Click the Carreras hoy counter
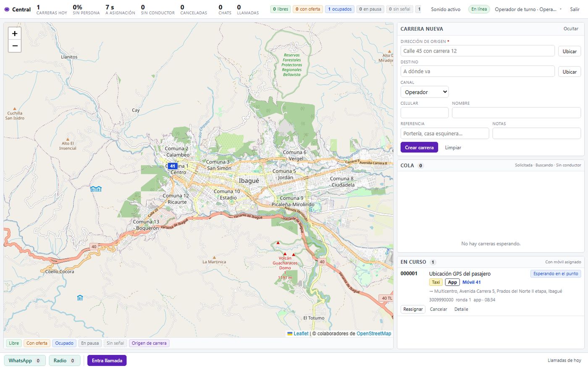588x368 pixels. pyautogui.click(x=52, y=10)
